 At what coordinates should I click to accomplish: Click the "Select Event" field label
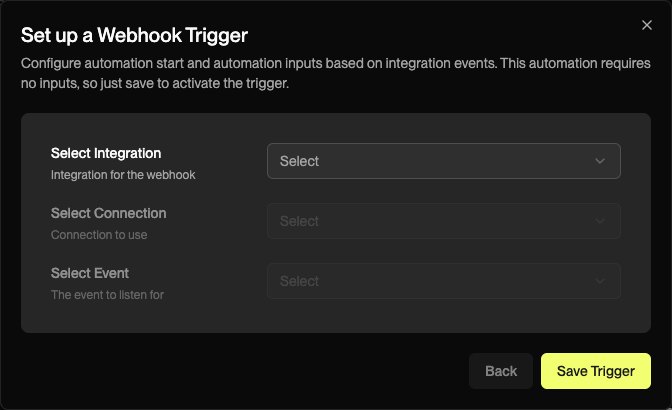90,273
